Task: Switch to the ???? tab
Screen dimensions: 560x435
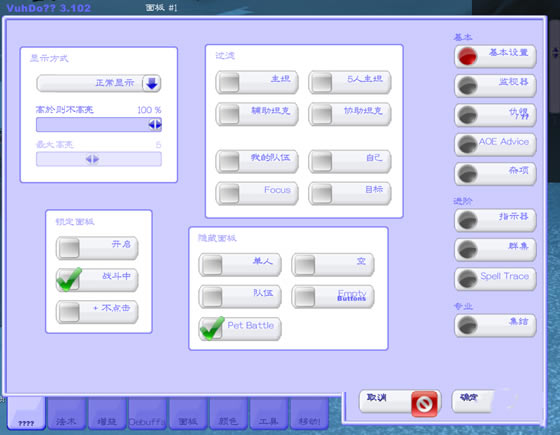Action: click(x=26, y=413)
